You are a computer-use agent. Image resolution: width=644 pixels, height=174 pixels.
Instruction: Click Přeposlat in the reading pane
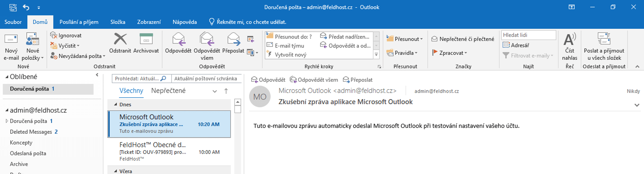(358, 80)
